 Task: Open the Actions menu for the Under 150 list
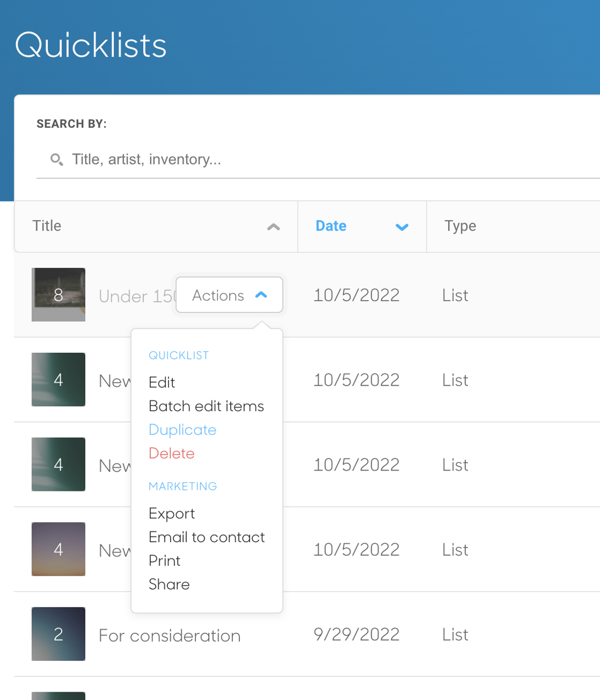(x=229, y=295)
